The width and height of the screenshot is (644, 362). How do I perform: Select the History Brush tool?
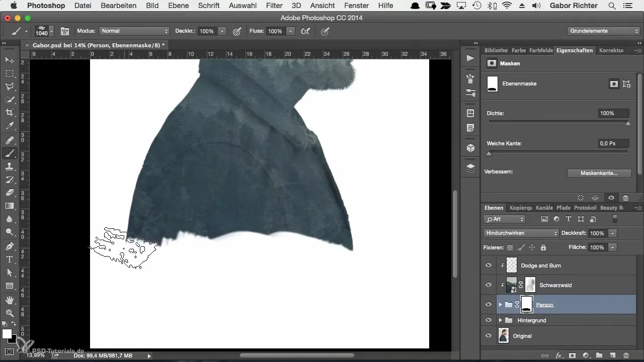10,179
